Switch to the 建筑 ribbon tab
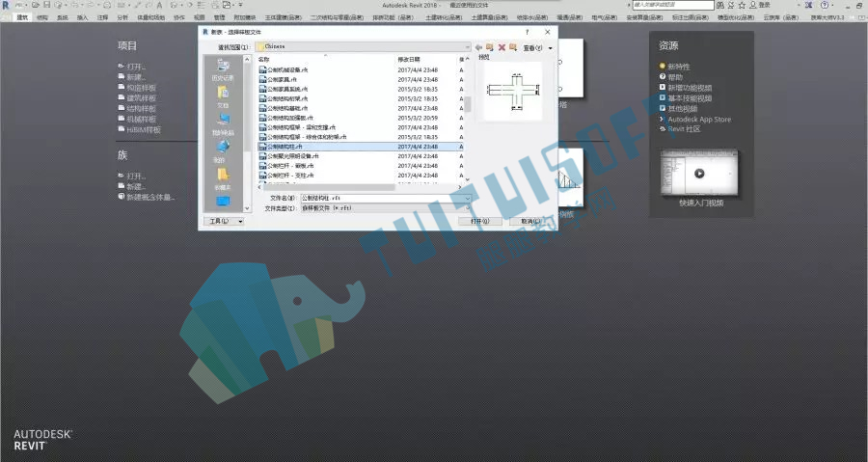This screenshot has height=462, width=868. coord(22,17)
